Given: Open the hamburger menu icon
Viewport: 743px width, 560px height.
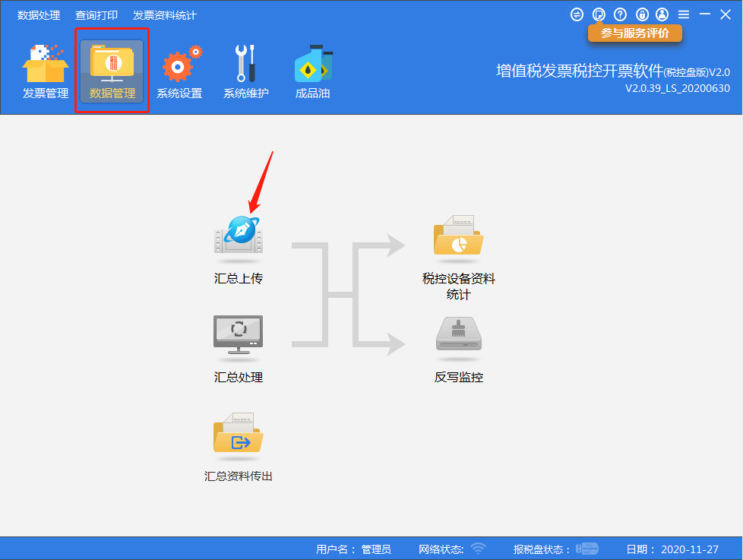Looking at the screenshot, I should (683, 14).
